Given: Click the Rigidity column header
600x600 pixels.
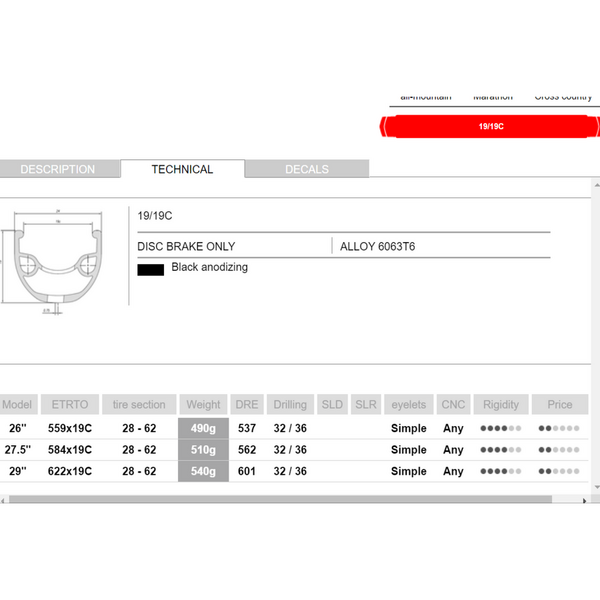Looking at the screenshot, I should (x=501, y=404).
